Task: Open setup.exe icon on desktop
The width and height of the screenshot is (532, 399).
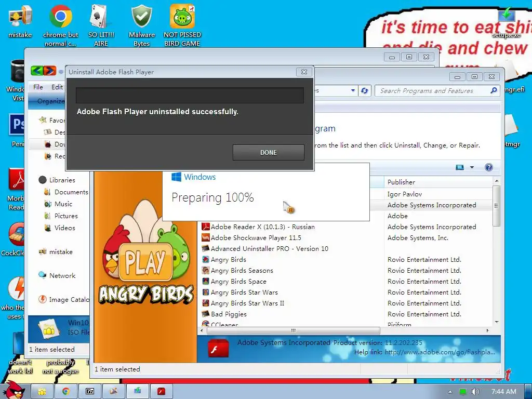Action: [x=506, y=22]
